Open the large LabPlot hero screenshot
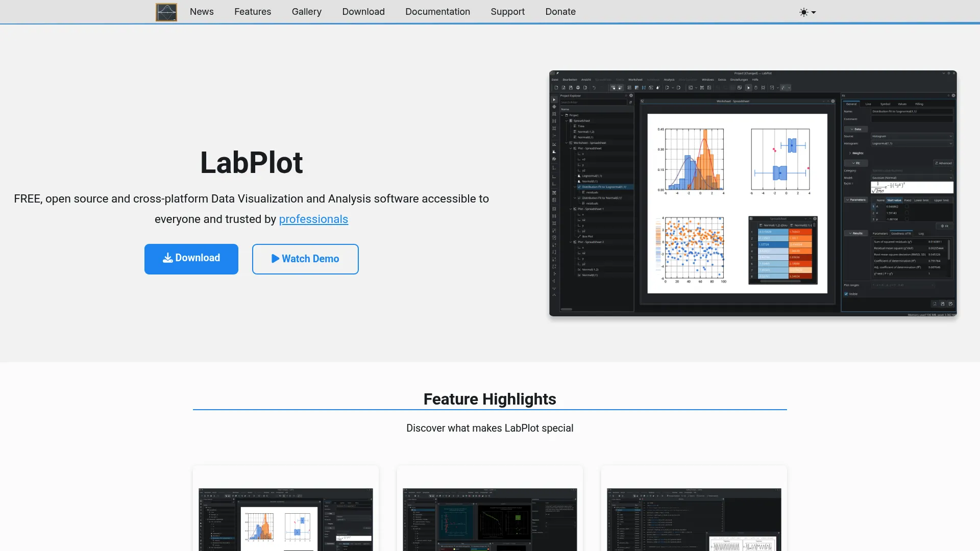This screenshot has width=980, height=551. tap(753, 193)
